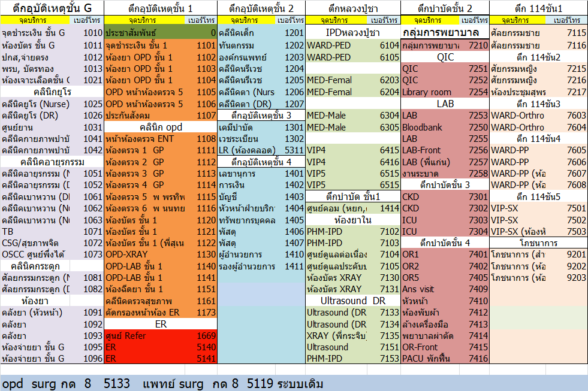The image size is (588, 391).
Task: Click the IPDหลวงปู่ชา section header
Action: 353,32
